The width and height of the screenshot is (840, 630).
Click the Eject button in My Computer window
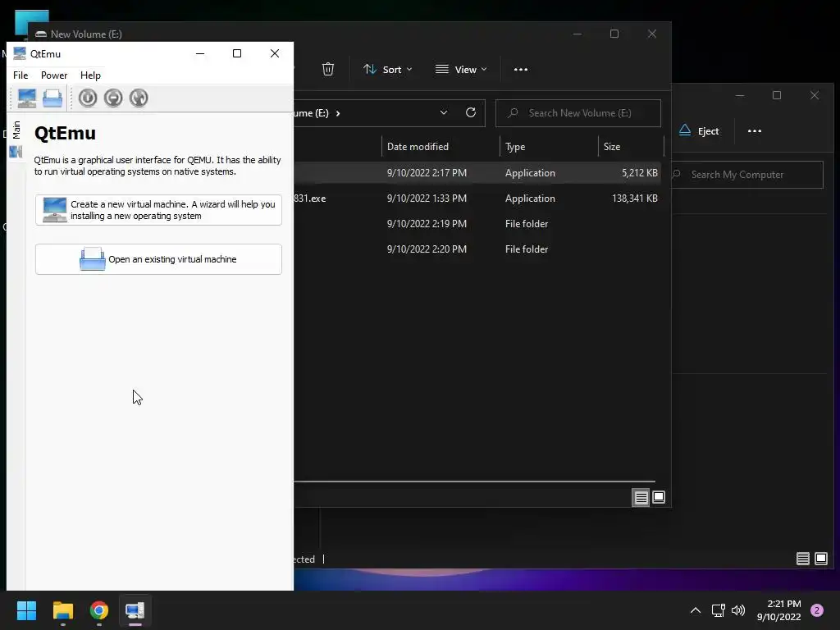(x=699, y=131)
